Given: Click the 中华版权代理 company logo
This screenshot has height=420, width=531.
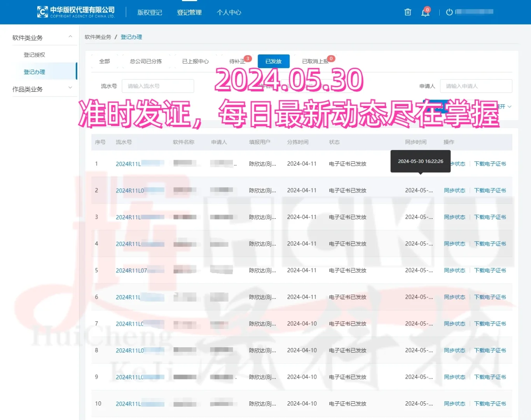Looking at the screenshot, I should (x=75, y=11).
